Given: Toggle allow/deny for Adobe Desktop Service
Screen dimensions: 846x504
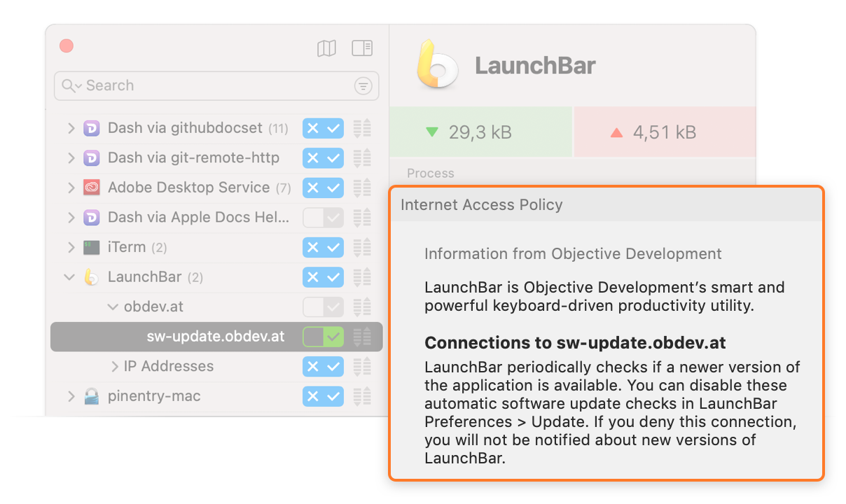Looking at the screenshot, I should [324, 188].
